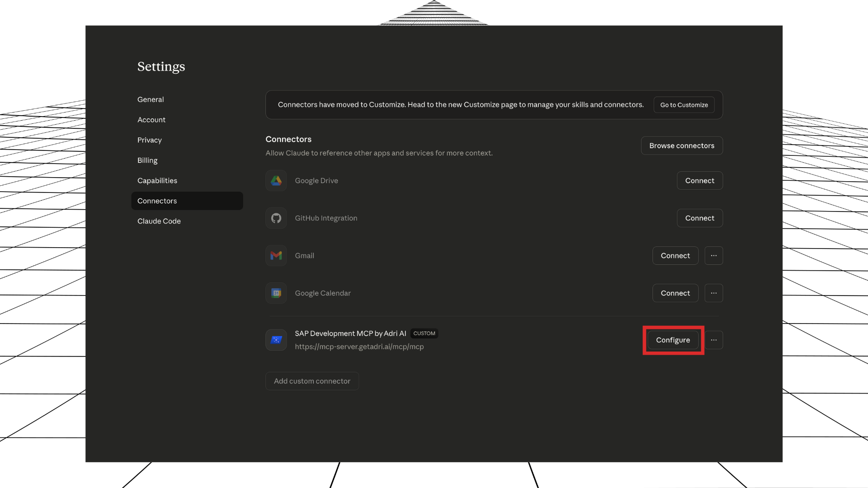Switch to the Claude Code settings section

[x=159, y=221]
